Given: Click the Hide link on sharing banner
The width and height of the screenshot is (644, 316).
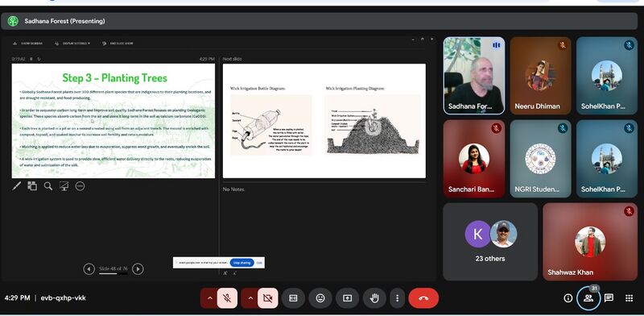Looking at the screenshot, I should click(x=259, y=263).
